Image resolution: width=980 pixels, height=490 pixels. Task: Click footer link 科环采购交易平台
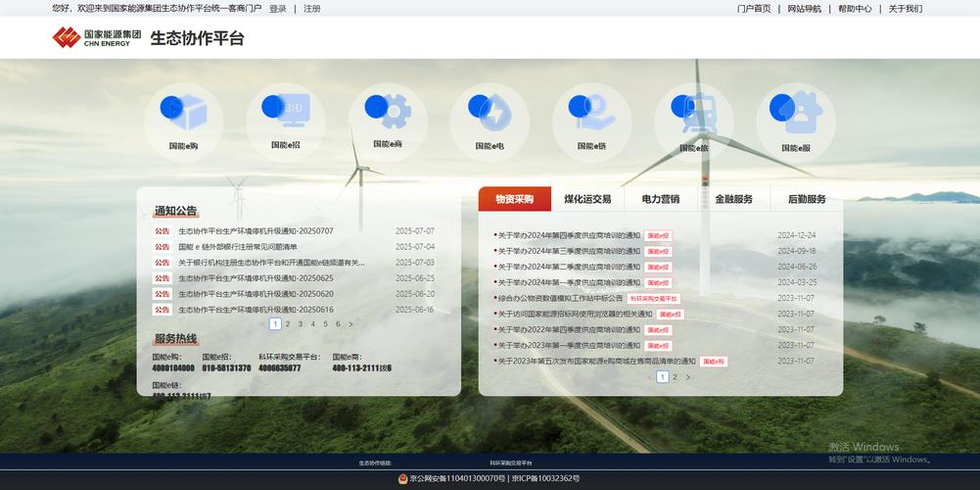point(511,464)
